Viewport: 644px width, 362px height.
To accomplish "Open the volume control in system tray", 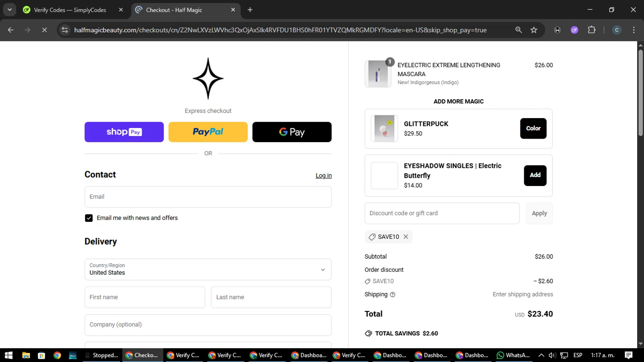I will [552, 355].
